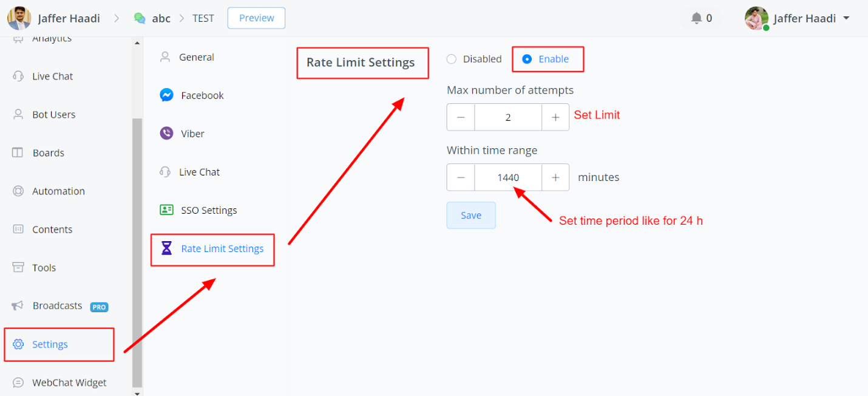Select the Disabled radio option
868x396 pixels.
pos(452,59)
